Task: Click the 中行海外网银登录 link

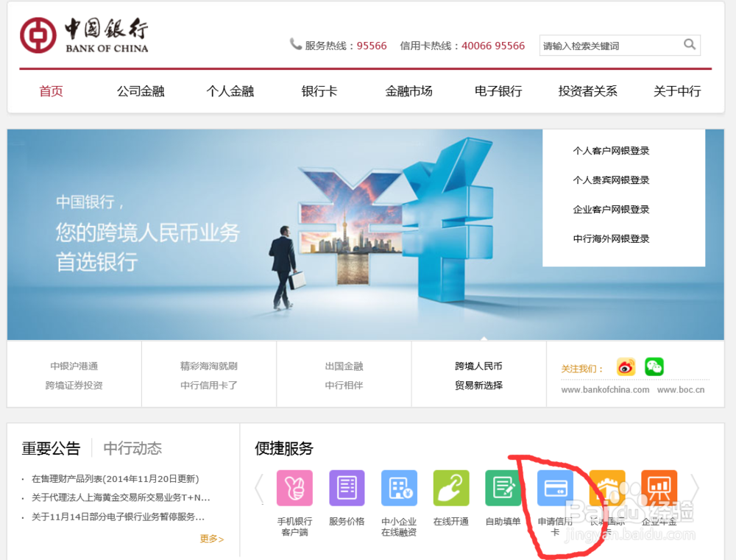Action: [x=611, y=238]
